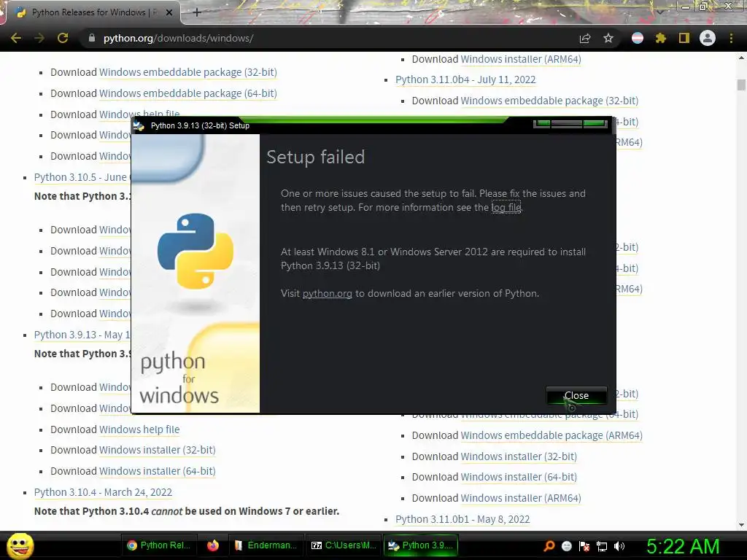The image size is (747, 560).
Task: Switch to Enderman... taskbar window
Action: click(266, 545)
